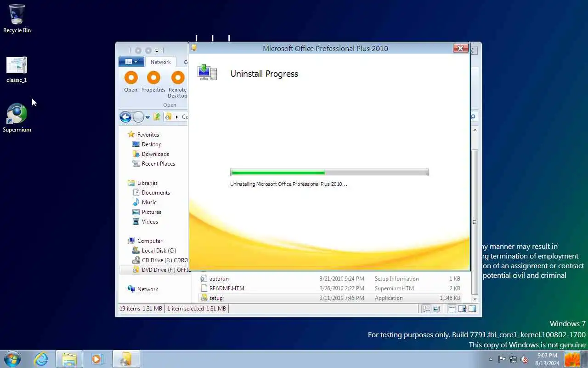
Task: Click the 3/21/2010 9:24 PM date cell
Action: click(342, 279)
